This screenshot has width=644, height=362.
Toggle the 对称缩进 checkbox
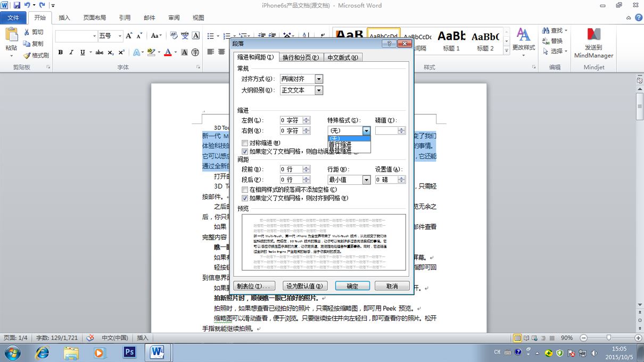pos(245,143)
